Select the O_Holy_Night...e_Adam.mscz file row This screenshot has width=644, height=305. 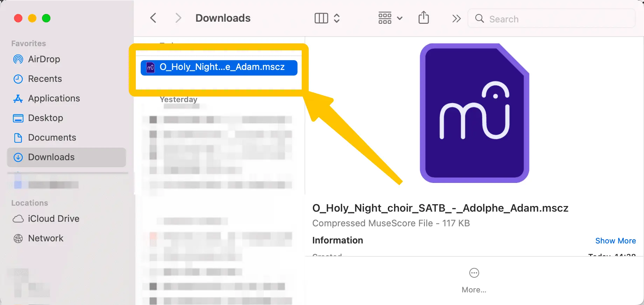click(219, 68)
